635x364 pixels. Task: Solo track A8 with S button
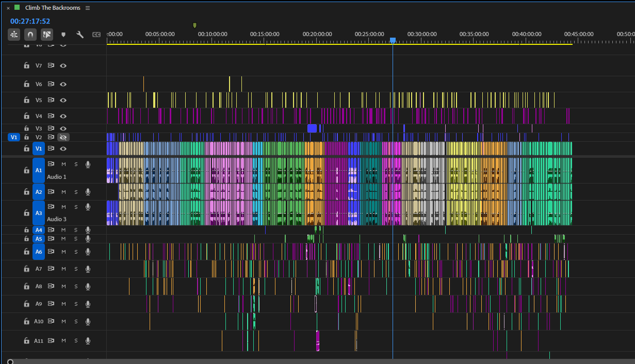pyautogui.click(x=76, y=286)
